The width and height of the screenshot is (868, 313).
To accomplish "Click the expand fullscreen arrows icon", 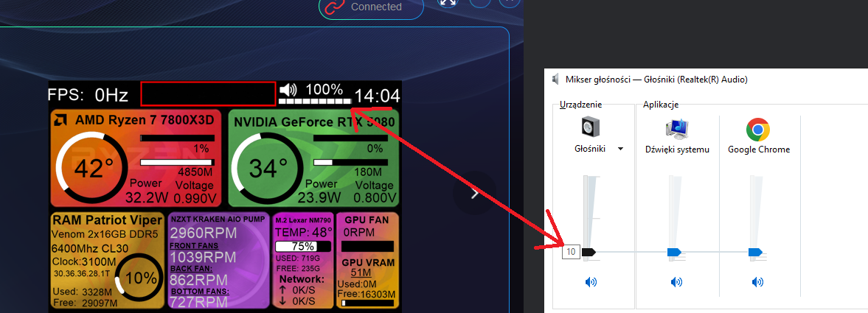I will (448, 2).
